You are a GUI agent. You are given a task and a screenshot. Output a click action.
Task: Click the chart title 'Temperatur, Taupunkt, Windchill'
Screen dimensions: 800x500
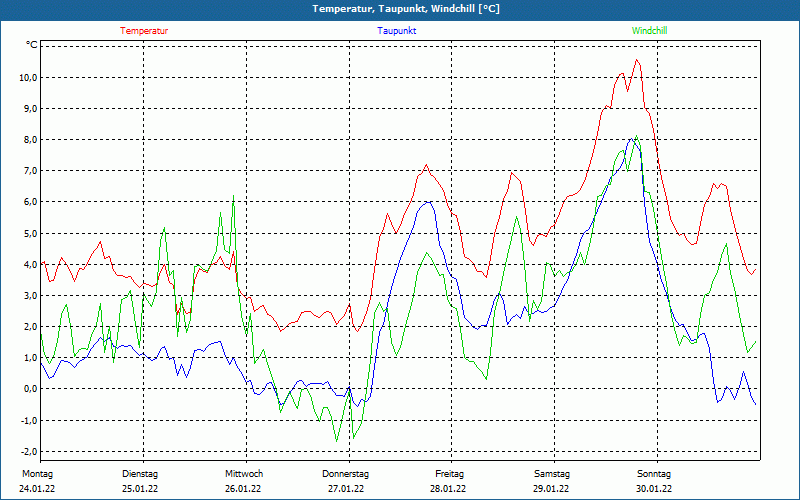tap(405, 9)
